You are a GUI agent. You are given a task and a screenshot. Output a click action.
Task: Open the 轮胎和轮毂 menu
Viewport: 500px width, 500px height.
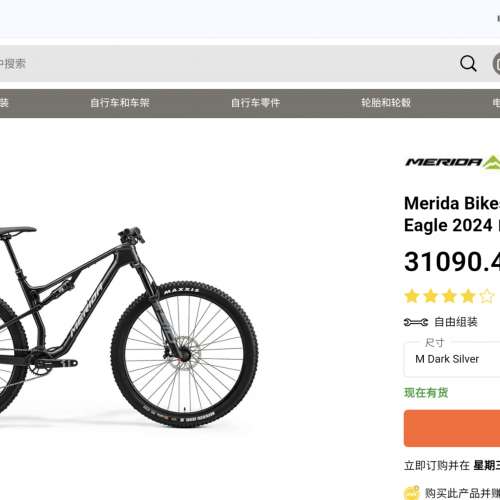(386, 103)
